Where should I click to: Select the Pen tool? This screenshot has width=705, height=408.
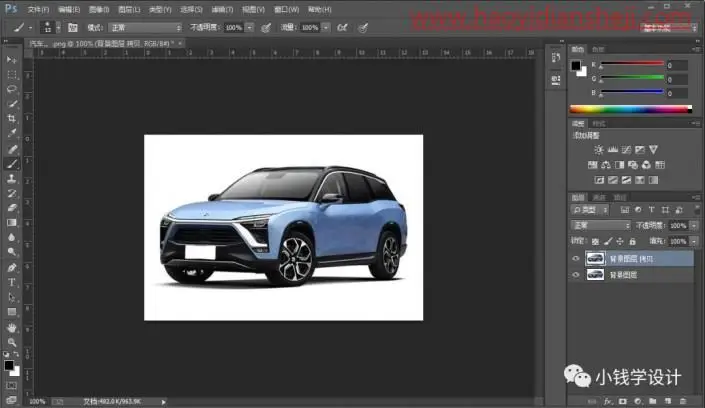tap(12, 268)
